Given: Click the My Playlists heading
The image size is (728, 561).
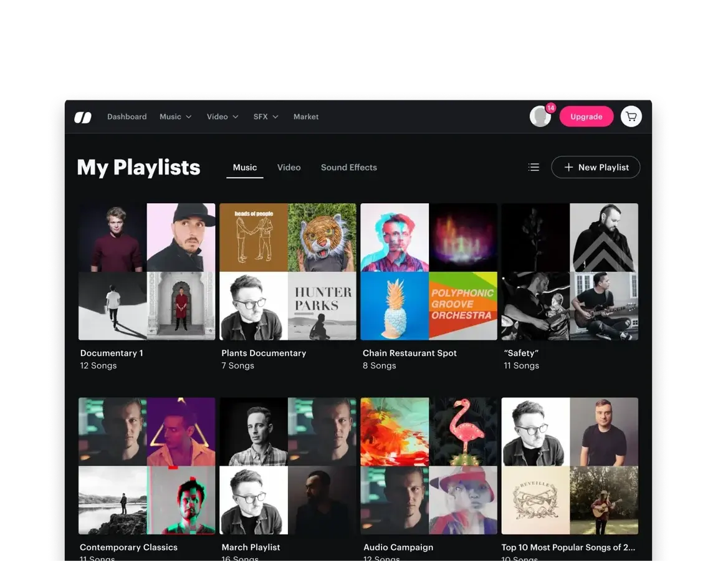Looking at the screenshot, I should [138, 167].
